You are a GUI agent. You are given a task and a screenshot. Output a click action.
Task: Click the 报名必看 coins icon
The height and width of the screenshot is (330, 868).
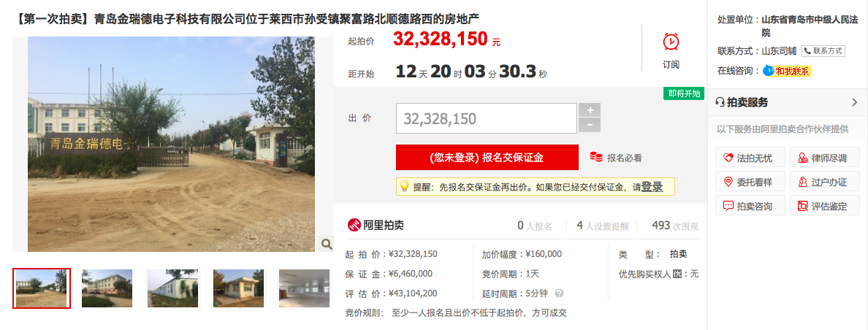[595, 157]
